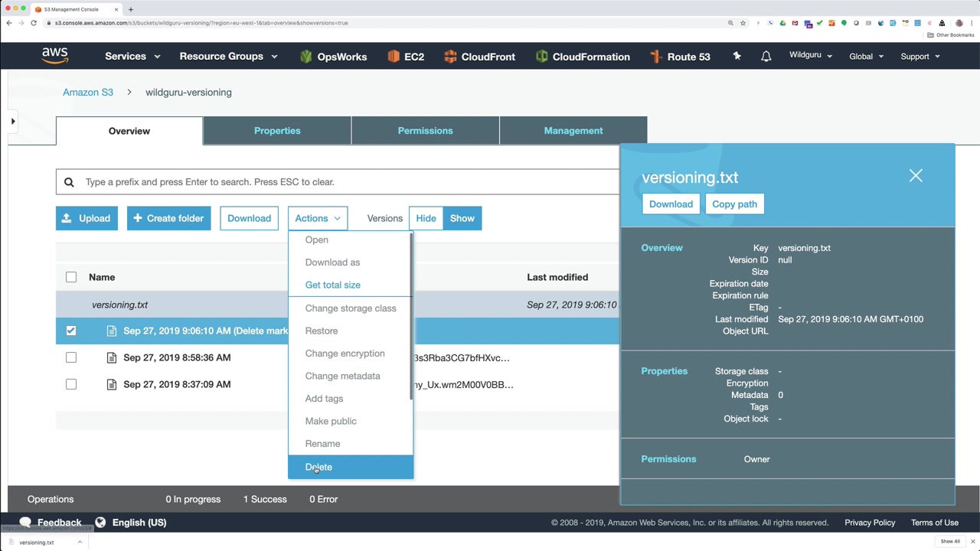Open the versioning.txt download options chevron

80,542
